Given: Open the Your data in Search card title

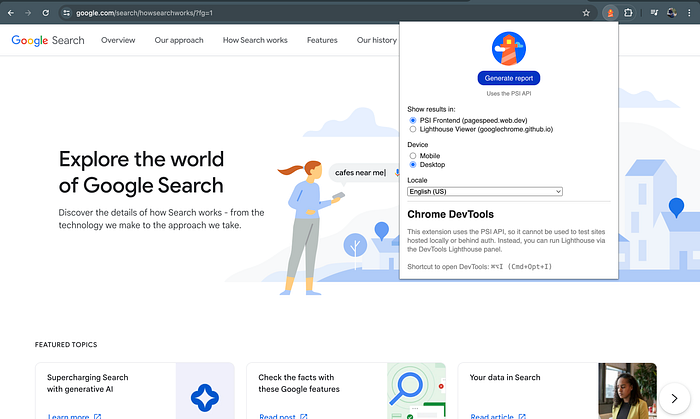Looking at the screenshot, I should coord(505,378).
